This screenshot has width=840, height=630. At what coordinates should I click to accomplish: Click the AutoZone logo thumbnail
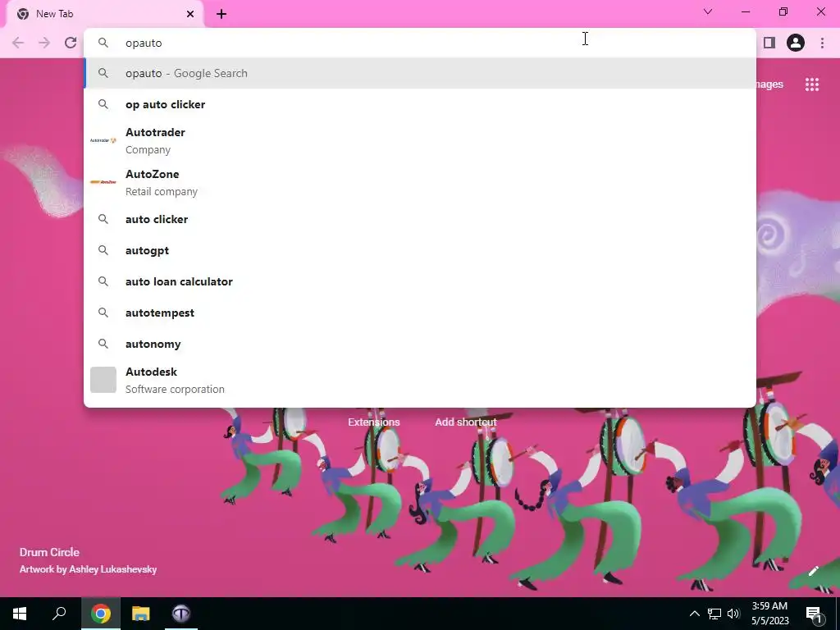[x=103, y=182]
